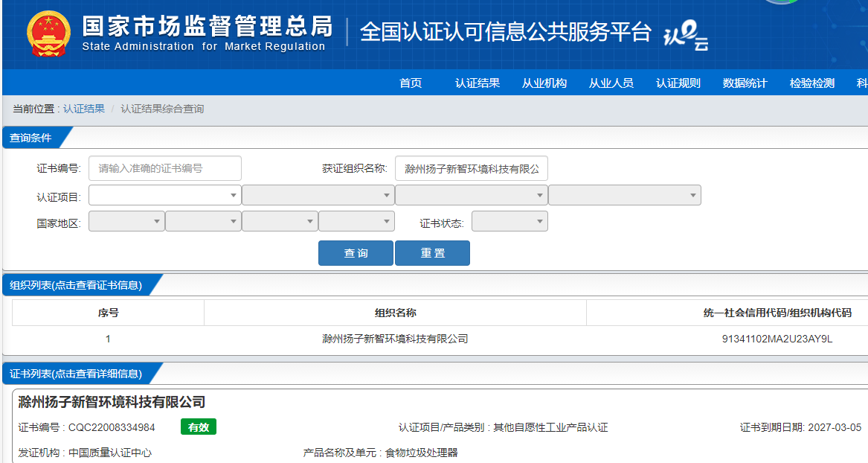
Task: Click 认证项目/产品类别 其他自愿性工业产品认证 text
Action: 504,427
